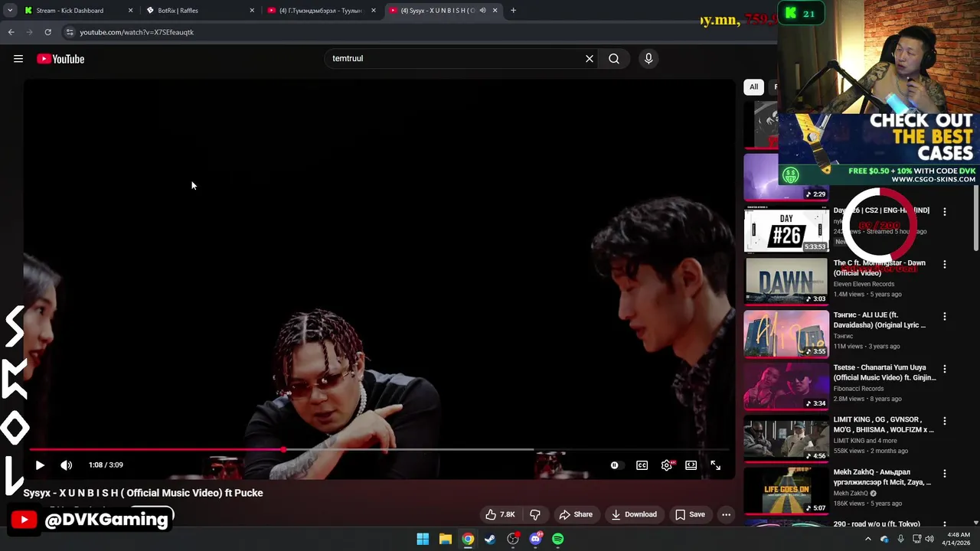This screenshot has height=551, width=980.
Task: Click the Share button
Action: [576, 514]
